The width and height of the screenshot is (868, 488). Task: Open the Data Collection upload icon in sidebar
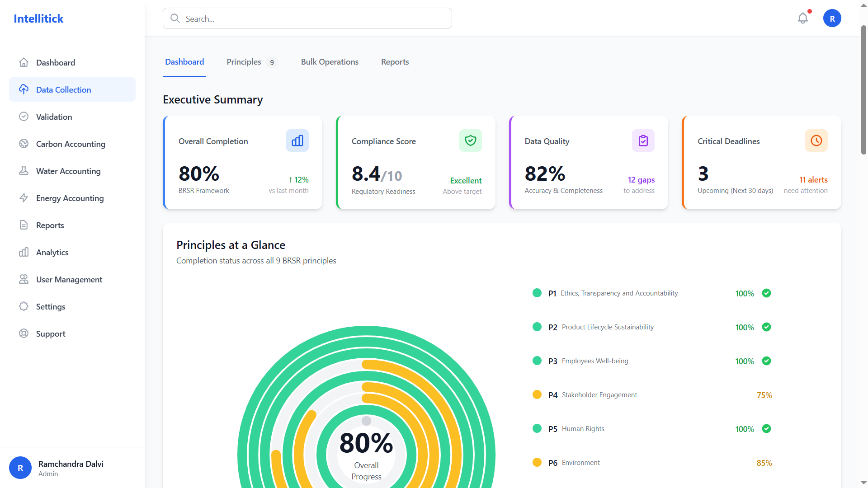pyautogui.click(x=24, y=89)
